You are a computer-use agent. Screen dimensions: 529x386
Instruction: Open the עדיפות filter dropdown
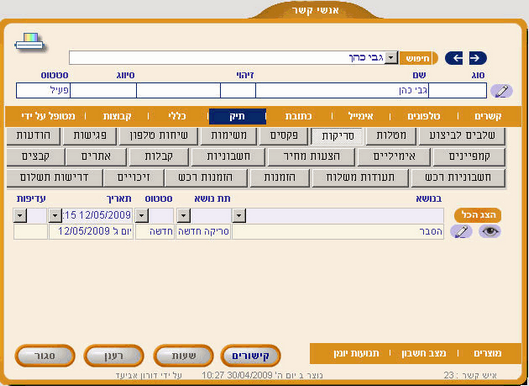click(x=20, y=215)
